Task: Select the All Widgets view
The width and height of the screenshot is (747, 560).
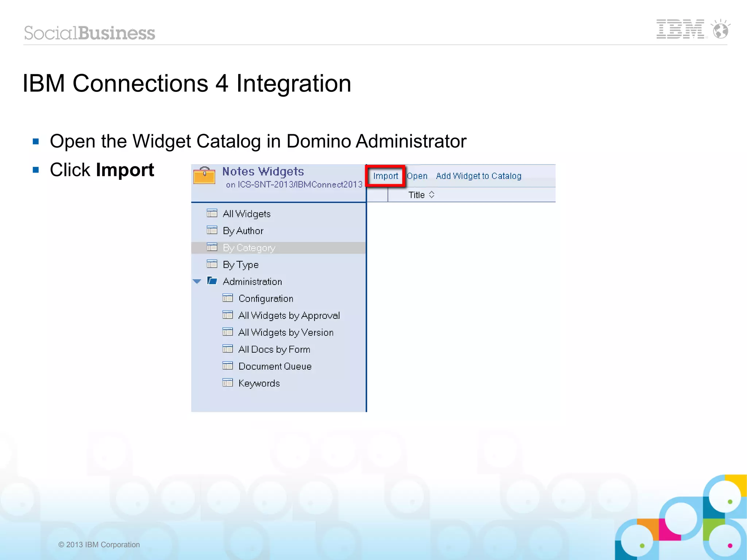Action: tap(247, 214)
